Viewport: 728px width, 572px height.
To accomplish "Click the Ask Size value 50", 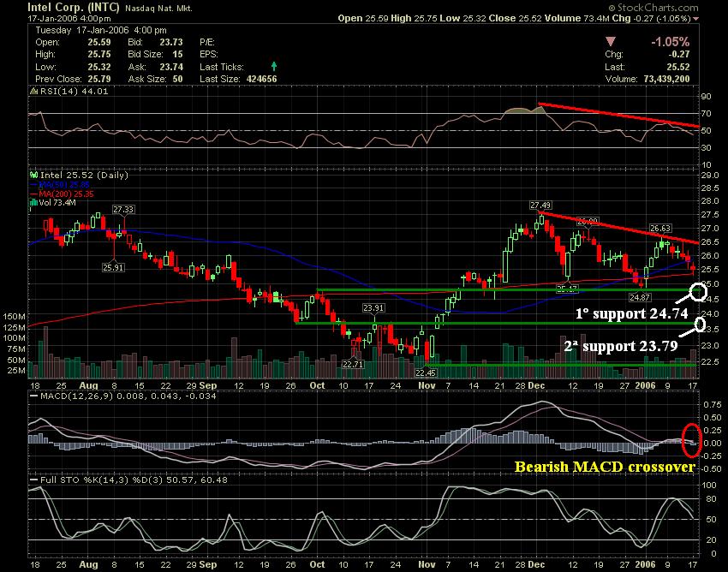I will point(177,79).
